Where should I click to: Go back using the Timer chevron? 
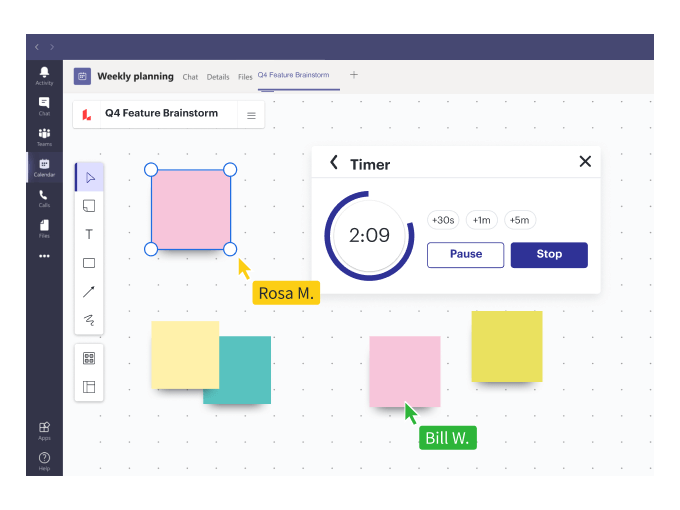tap(334, 162)
